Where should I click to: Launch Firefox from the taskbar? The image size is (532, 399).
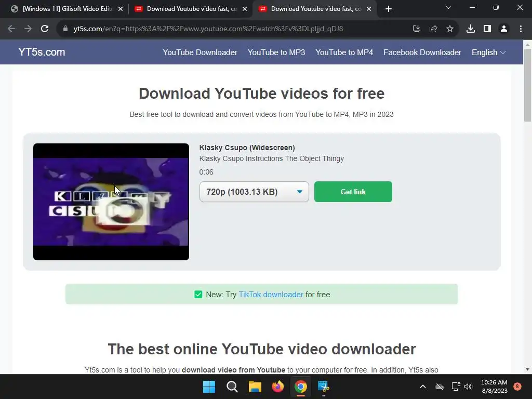click(x=278, y=387)
